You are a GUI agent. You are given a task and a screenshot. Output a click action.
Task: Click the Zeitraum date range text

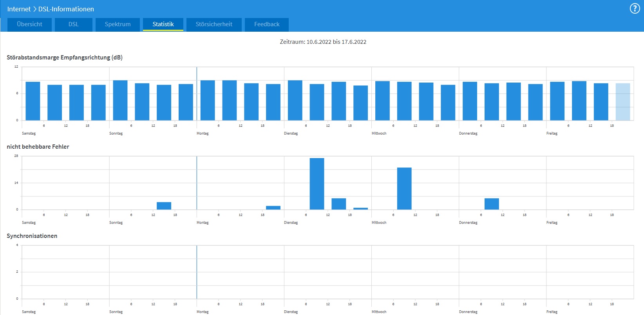tap(323, 42)
